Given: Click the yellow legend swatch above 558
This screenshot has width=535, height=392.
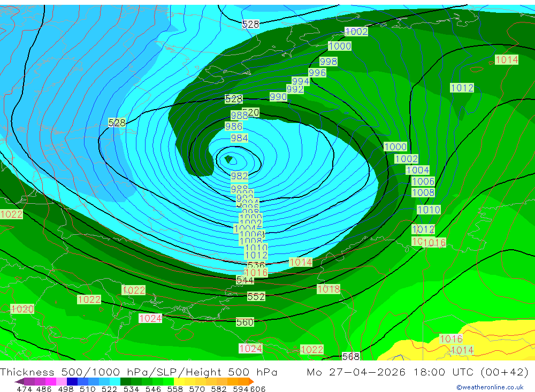Looking at the screenshot, I should [x=179, y=381].
